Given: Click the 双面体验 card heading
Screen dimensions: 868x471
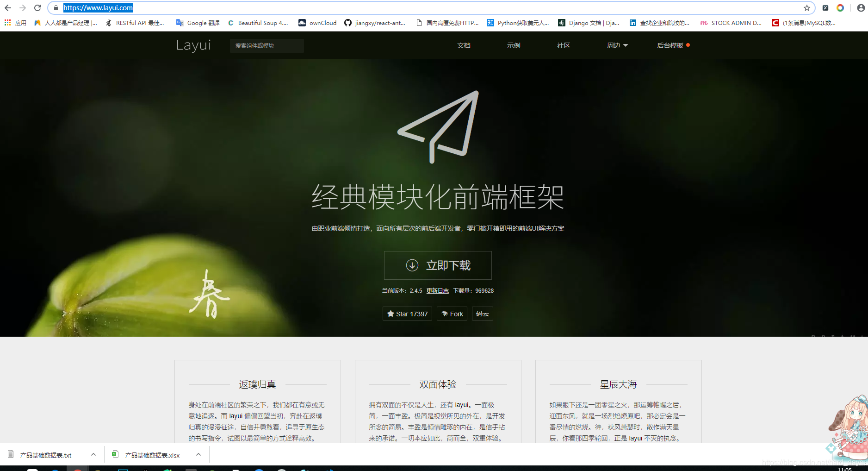Looking at the screenshot, I should click(438, 384).
